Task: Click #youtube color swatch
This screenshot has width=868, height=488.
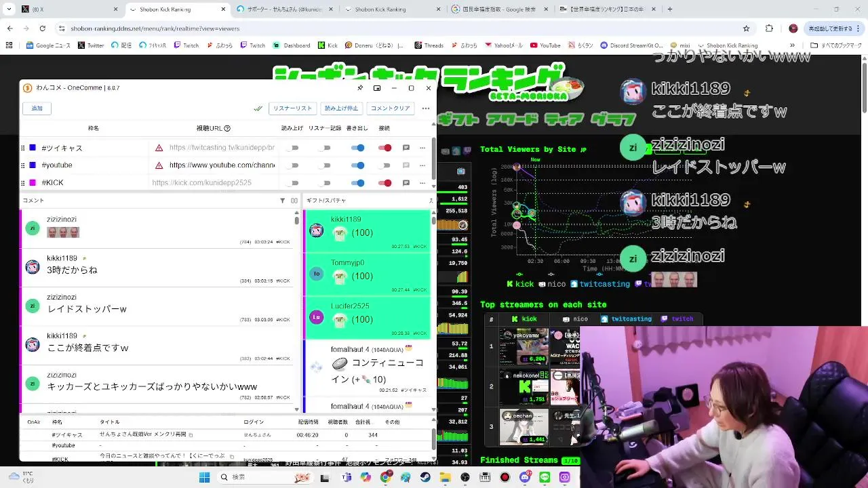Action: (33, 165)
